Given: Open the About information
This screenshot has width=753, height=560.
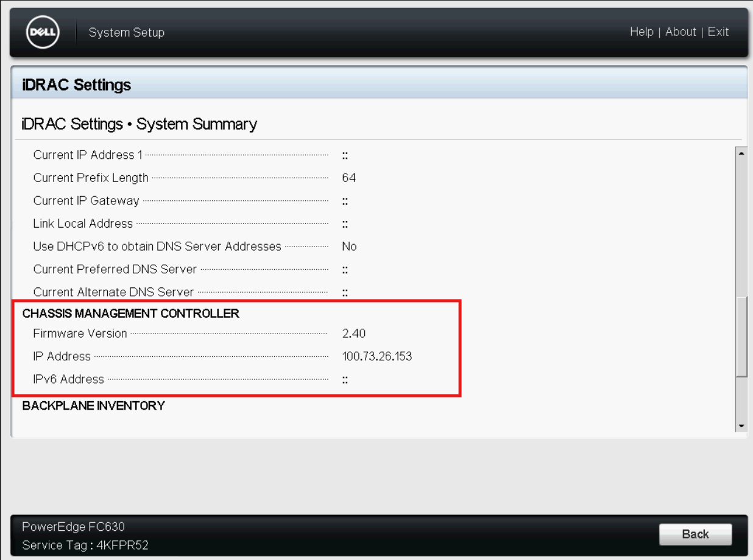Looking at the screenshot, I should click(x=681, y=32).
